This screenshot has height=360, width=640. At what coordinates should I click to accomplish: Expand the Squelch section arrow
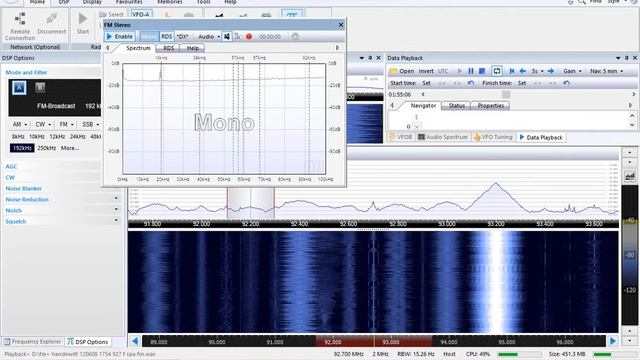[116, 220]
